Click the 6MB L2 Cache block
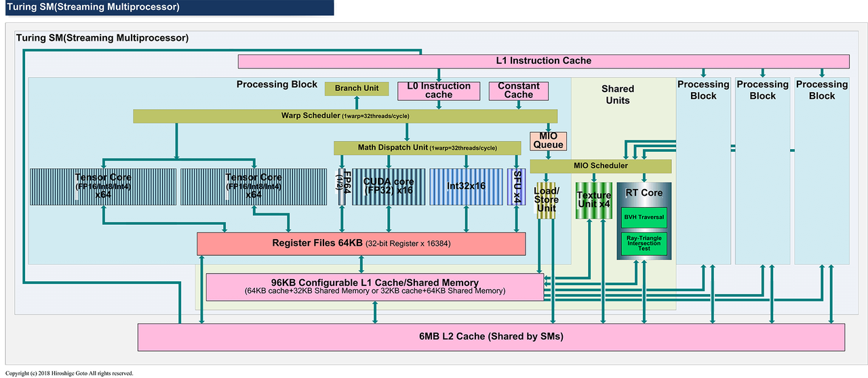 coord(491,337)
